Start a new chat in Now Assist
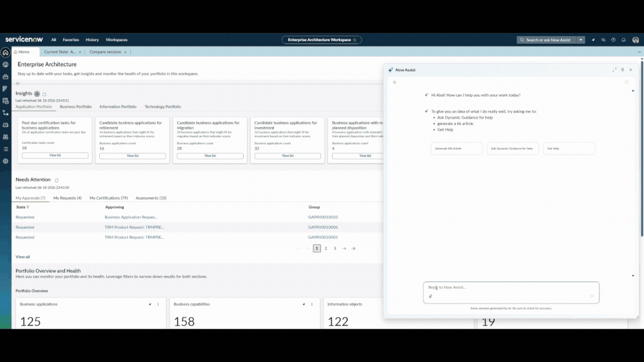This screenshot has height=362, width=644. coord(627,82)
